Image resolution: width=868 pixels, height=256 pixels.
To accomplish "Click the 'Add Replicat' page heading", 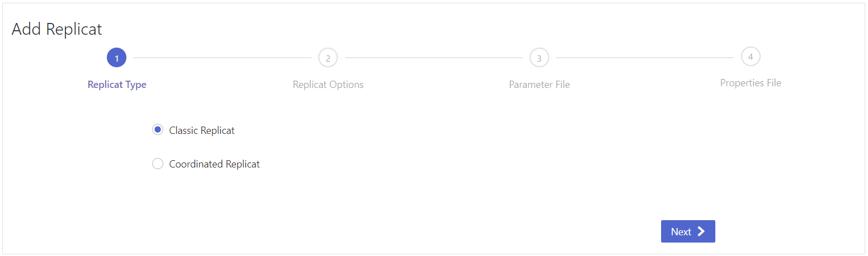I will pos(56,29).
